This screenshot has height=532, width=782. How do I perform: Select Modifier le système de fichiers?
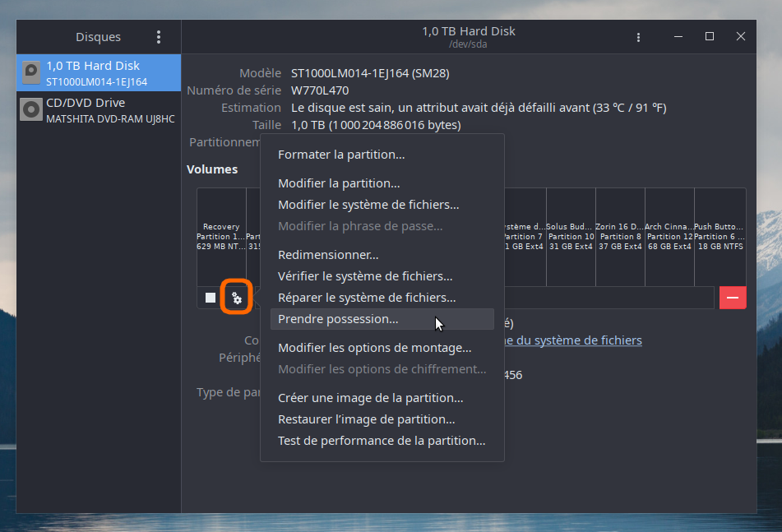[x=368, y=205]
